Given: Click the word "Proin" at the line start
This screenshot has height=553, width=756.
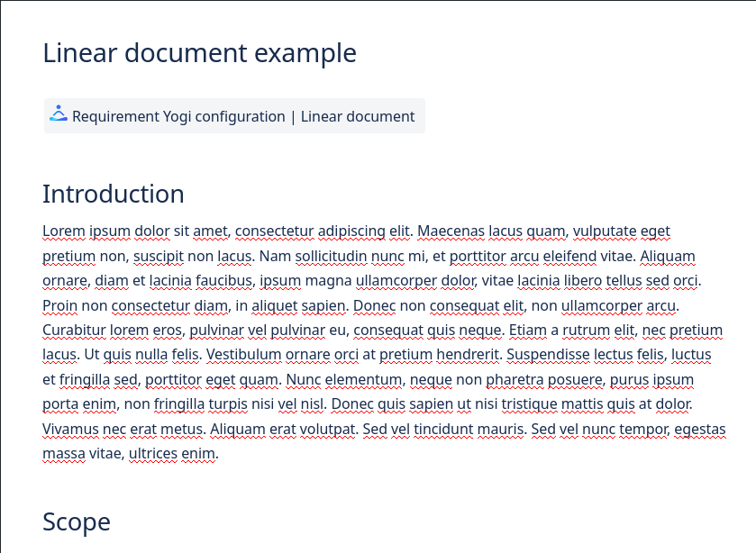Looking at the screenshot, I should 60,305.
